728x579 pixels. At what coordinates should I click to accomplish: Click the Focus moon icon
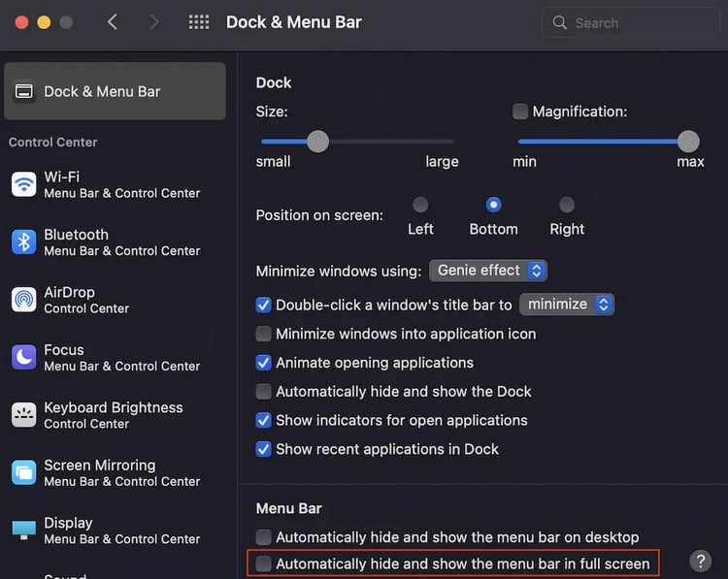pos(24,357)
